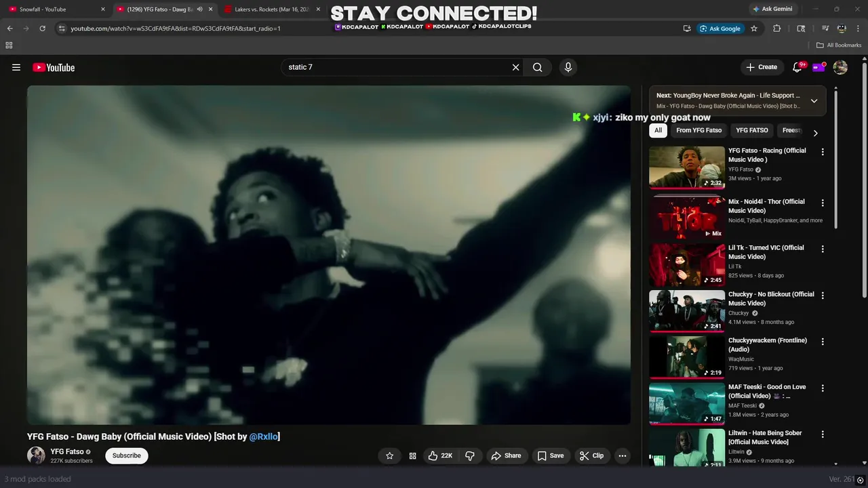Screen dimensions: 868x488
Task: Open options for YFG Fatso - Racing
Action: 823,152
